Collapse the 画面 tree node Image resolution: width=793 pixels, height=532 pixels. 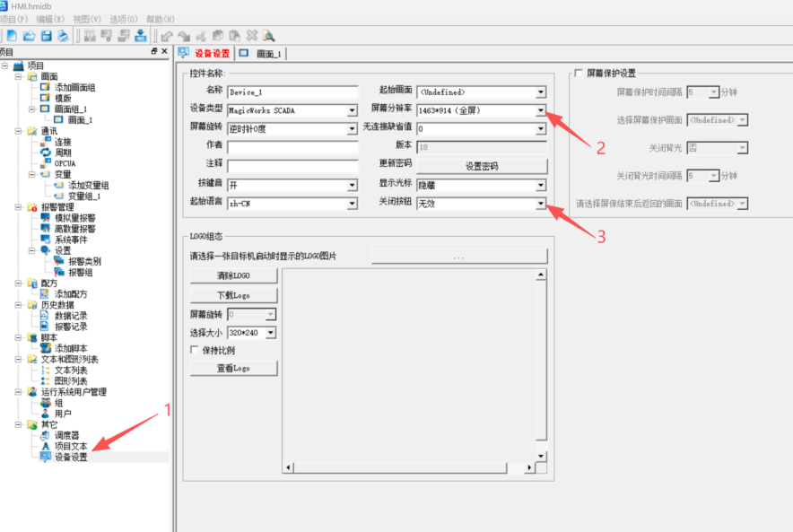tap(18, 76)
